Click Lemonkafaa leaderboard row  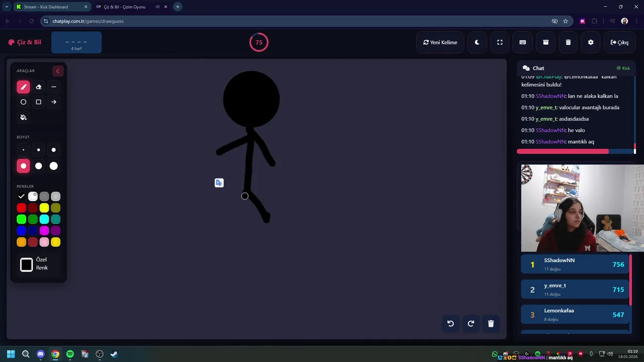coord(575,315)
